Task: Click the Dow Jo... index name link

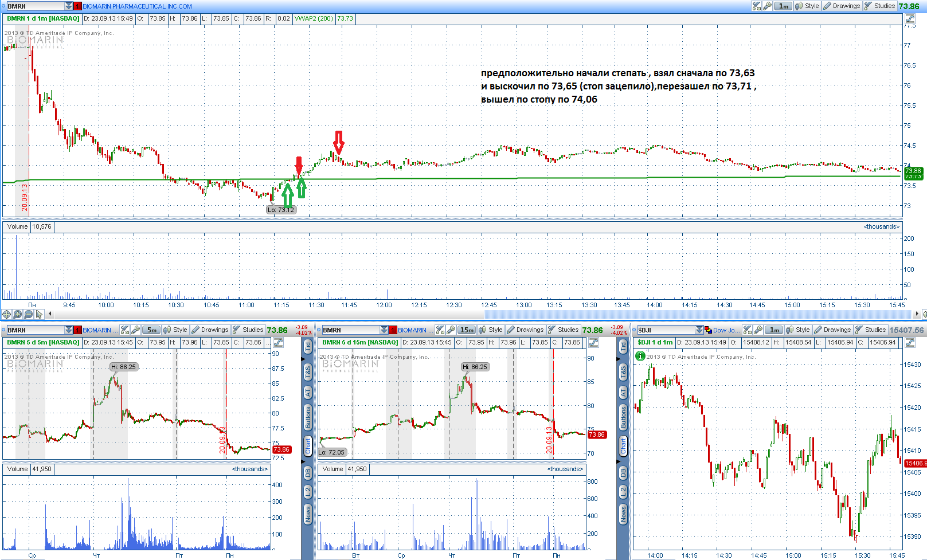Action: [x=726, y=330]
